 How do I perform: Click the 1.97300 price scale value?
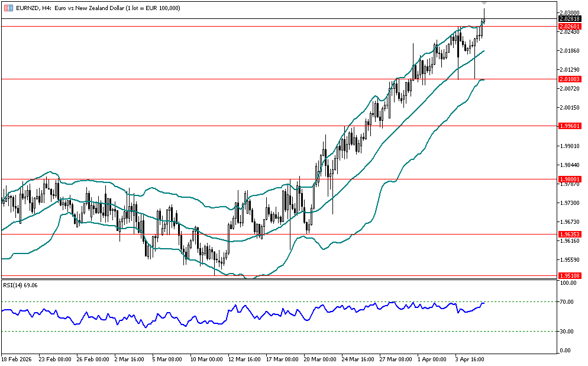click(x=568, y=203)
